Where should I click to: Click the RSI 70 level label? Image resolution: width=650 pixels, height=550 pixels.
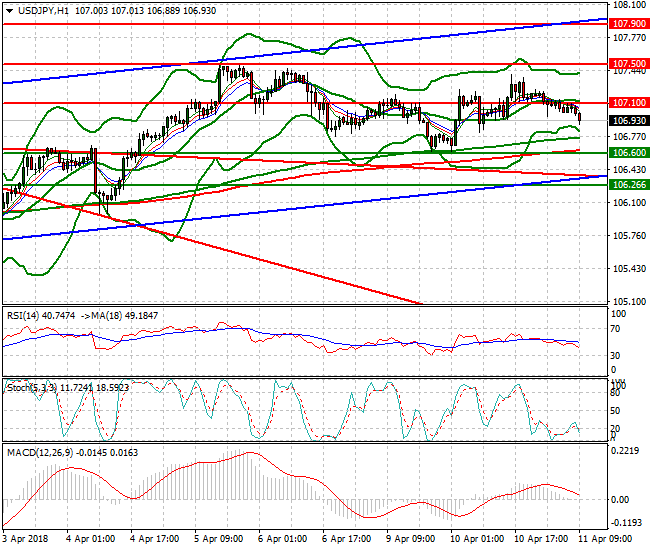616,329
